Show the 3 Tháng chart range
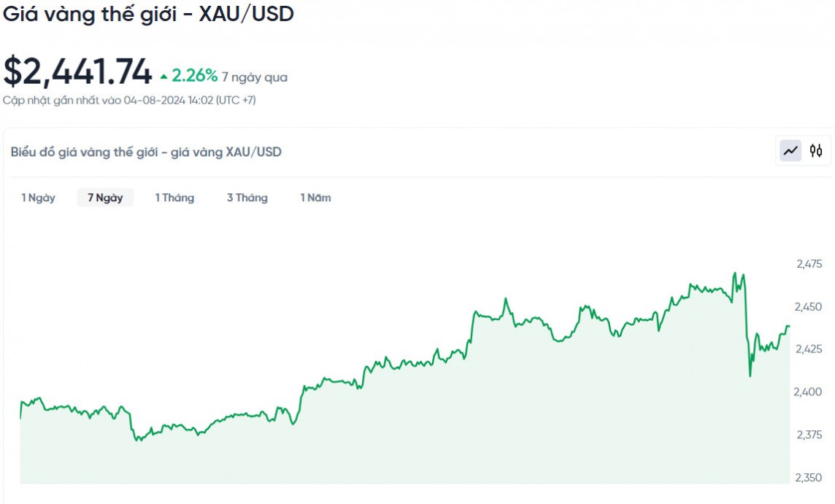This screenshot has width=835, height=504. [247, 198]
